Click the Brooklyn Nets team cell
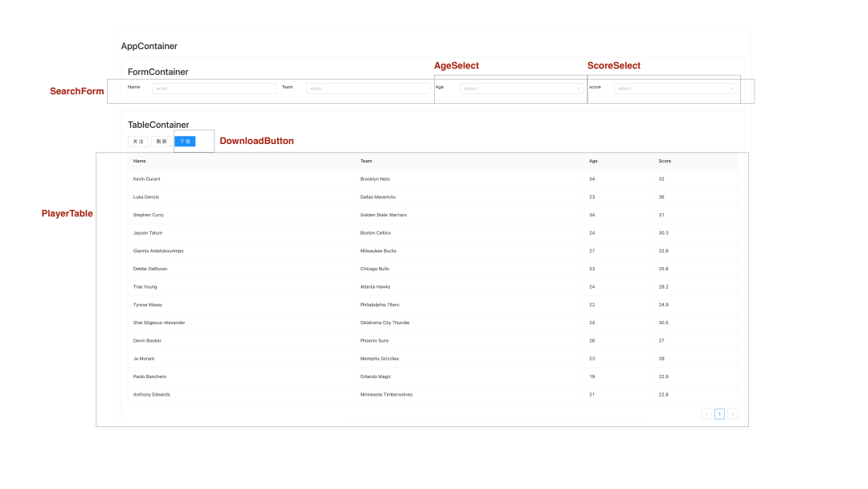 (x=469, y=179)
